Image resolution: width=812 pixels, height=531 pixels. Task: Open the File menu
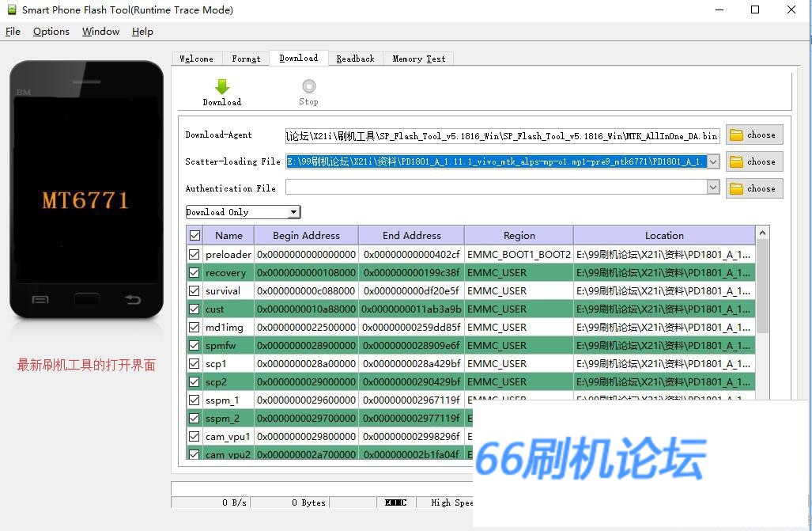click(x=13, y=32)
